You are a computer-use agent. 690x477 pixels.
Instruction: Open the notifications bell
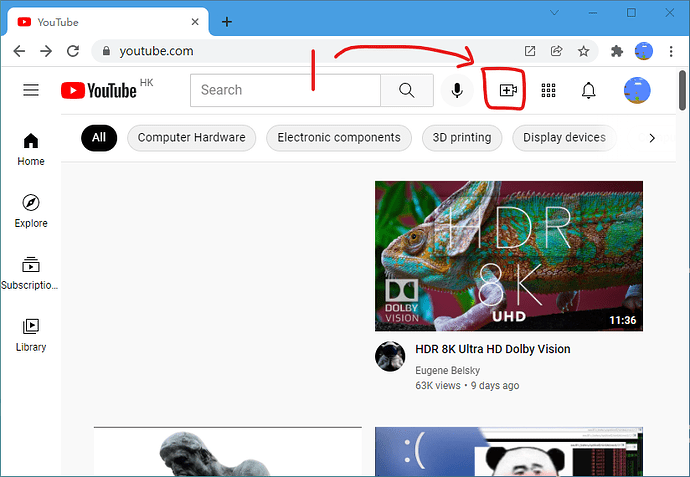588,90
